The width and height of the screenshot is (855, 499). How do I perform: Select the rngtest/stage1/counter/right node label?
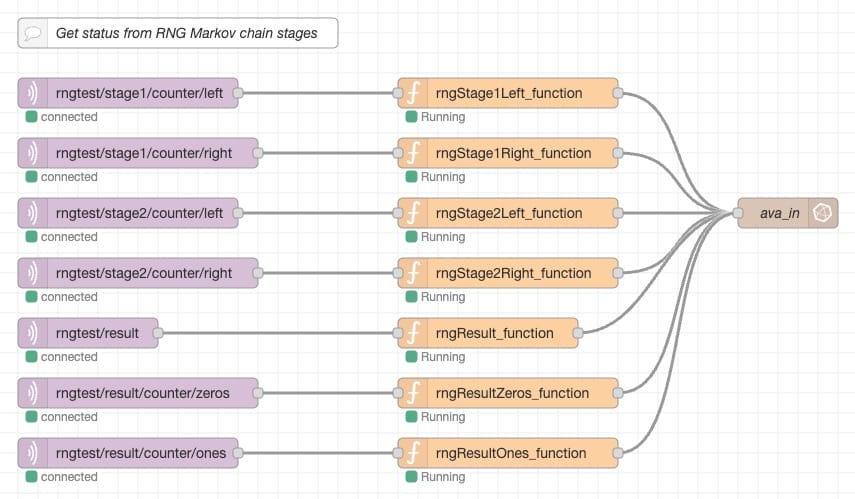[x=144, y=153]
